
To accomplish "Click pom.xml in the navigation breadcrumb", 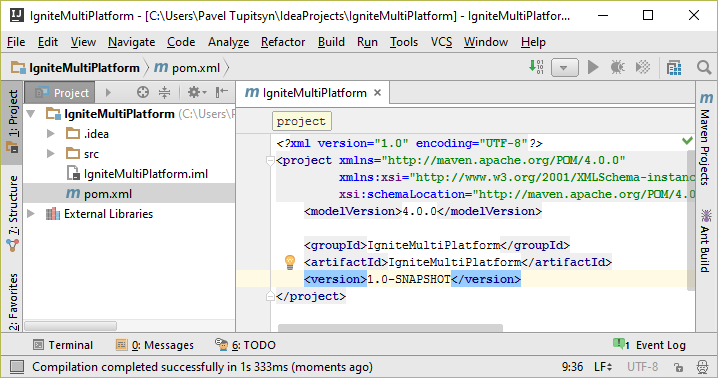I will [x=187, y=68].
